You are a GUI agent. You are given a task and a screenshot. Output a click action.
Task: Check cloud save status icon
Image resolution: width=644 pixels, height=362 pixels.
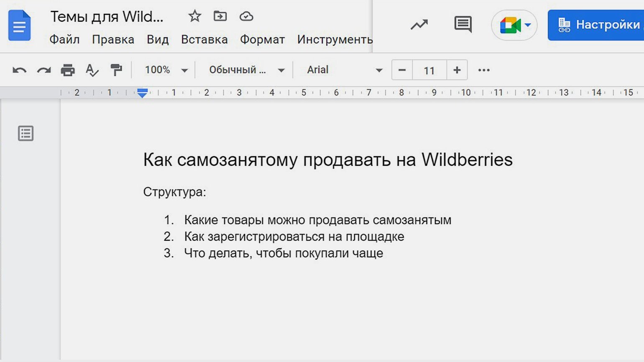[246, 16]
